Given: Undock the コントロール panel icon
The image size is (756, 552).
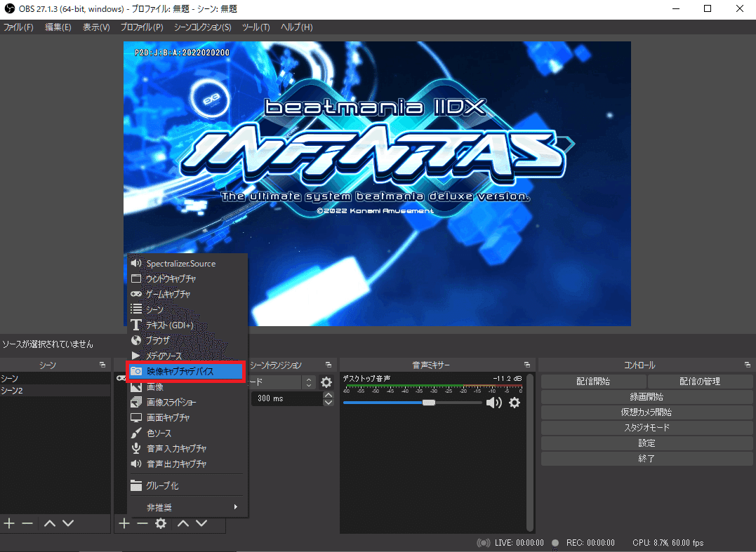Looking at the screenshot, I should [748, 365].
